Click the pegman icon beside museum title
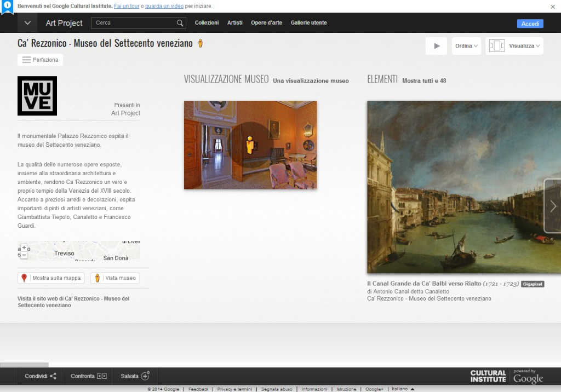The image size is (561, 392). (x=201, y=43)
